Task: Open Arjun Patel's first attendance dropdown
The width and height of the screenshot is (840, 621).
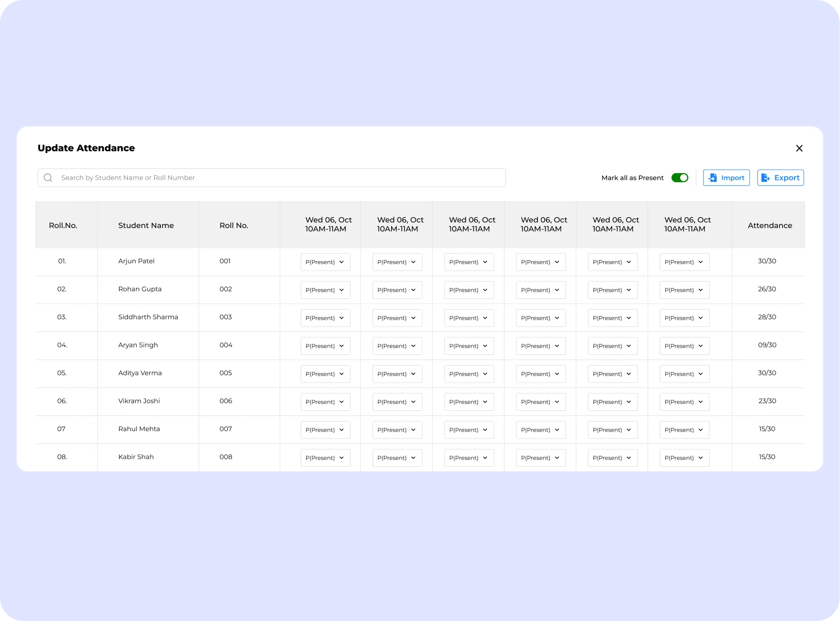Action: click(325, 262)
